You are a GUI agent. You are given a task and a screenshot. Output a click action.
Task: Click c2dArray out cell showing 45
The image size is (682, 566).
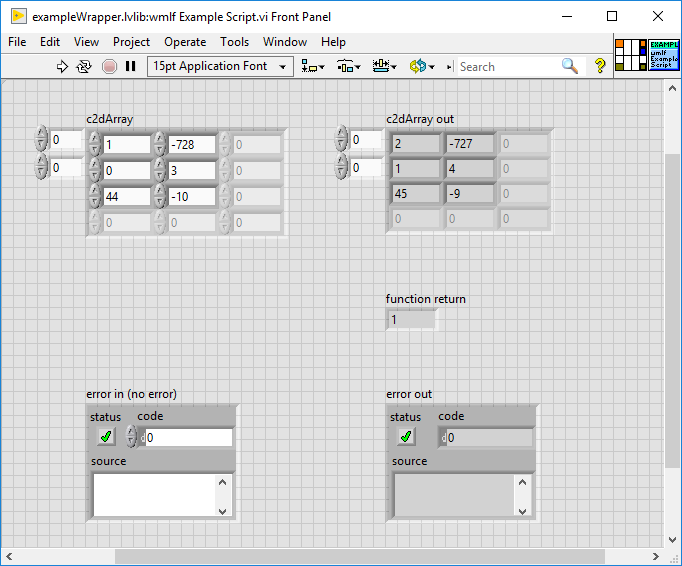click(x=416, y=194)
